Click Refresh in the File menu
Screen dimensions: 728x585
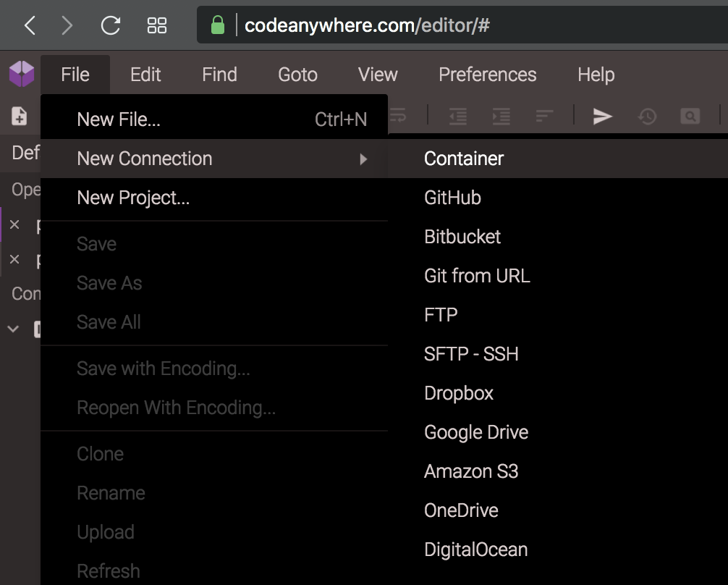(214, 571)
